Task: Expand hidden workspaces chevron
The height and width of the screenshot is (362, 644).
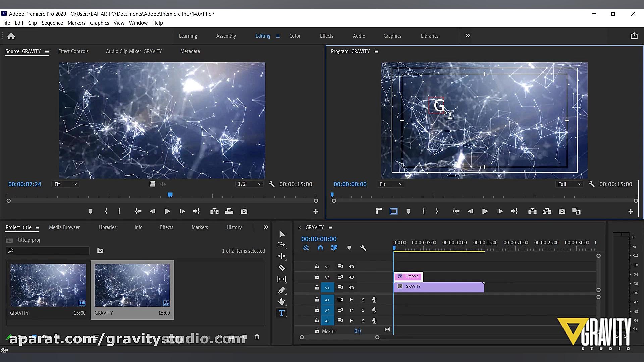Action: point(468,36)
